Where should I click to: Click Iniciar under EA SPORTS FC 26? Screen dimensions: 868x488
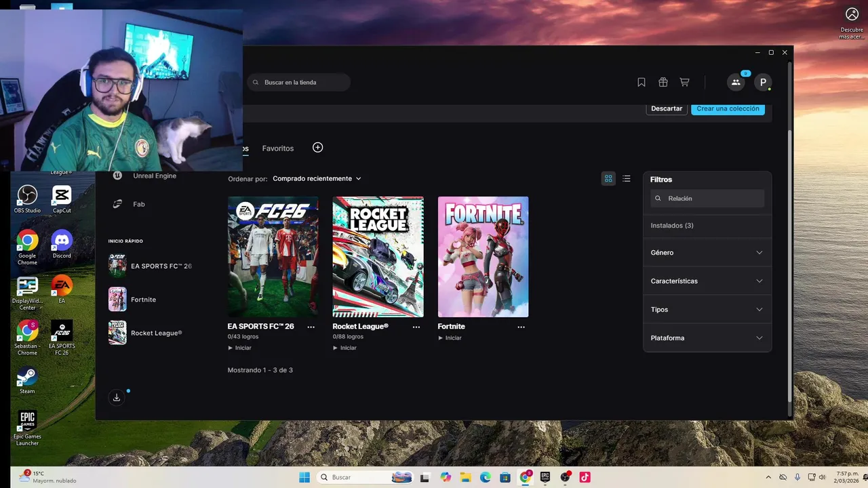point(240,348)
